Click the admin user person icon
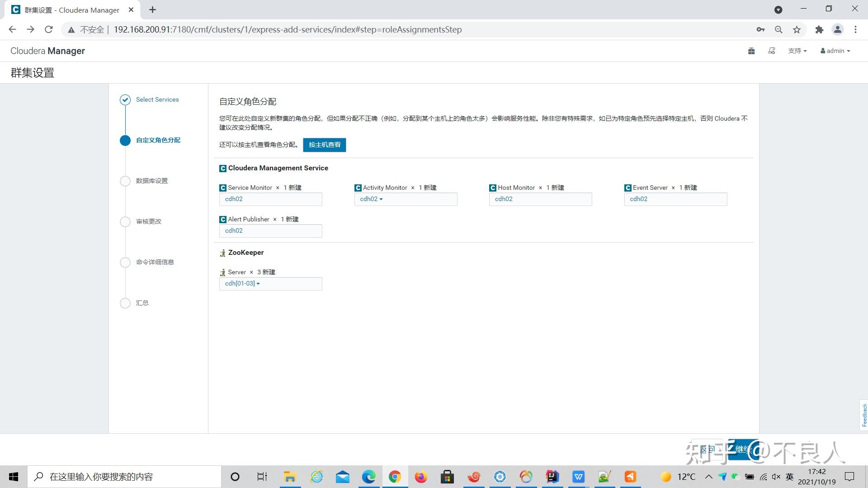This screenshot has height=488, width=868. click(x=823, y=51)
